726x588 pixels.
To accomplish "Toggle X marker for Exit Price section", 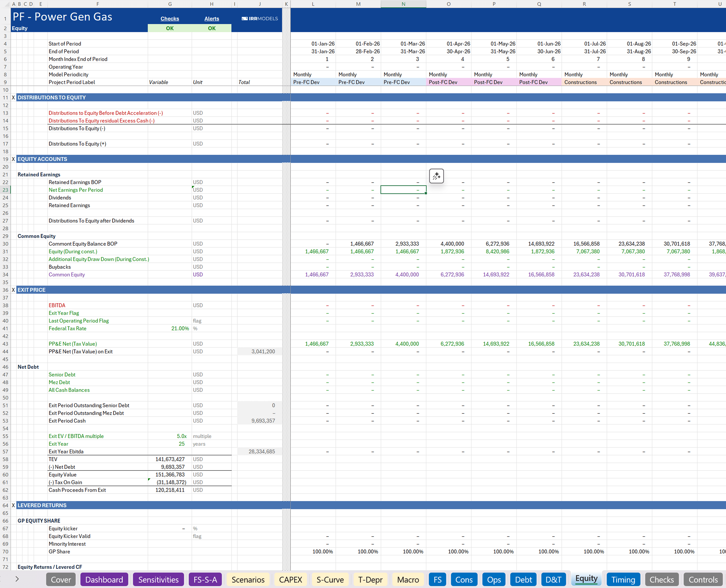I will coord(13,290).
